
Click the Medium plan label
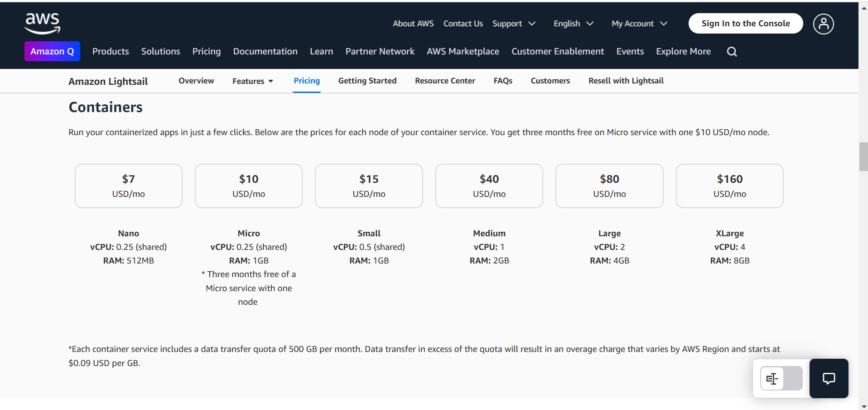pos(489,233)
